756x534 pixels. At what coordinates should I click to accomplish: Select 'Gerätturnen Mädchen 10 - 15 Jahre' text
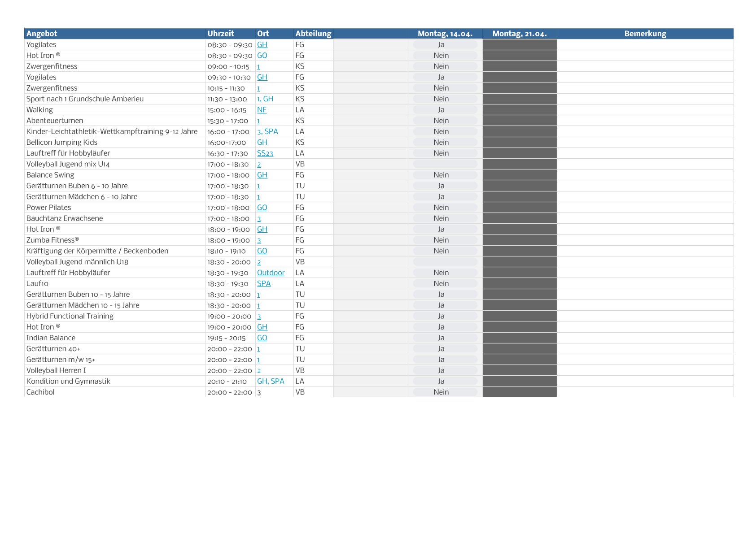[x=83, y=305]
